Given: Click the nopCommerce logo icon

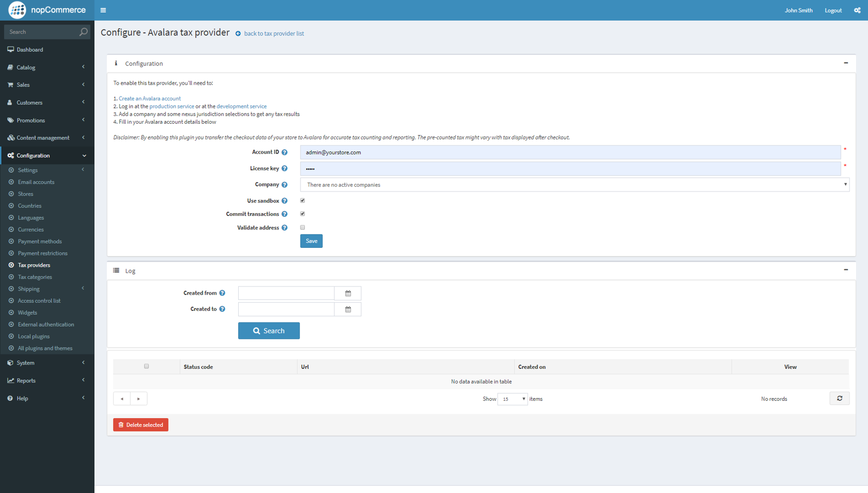Looking at the screenshot, I should coord(17,10).
